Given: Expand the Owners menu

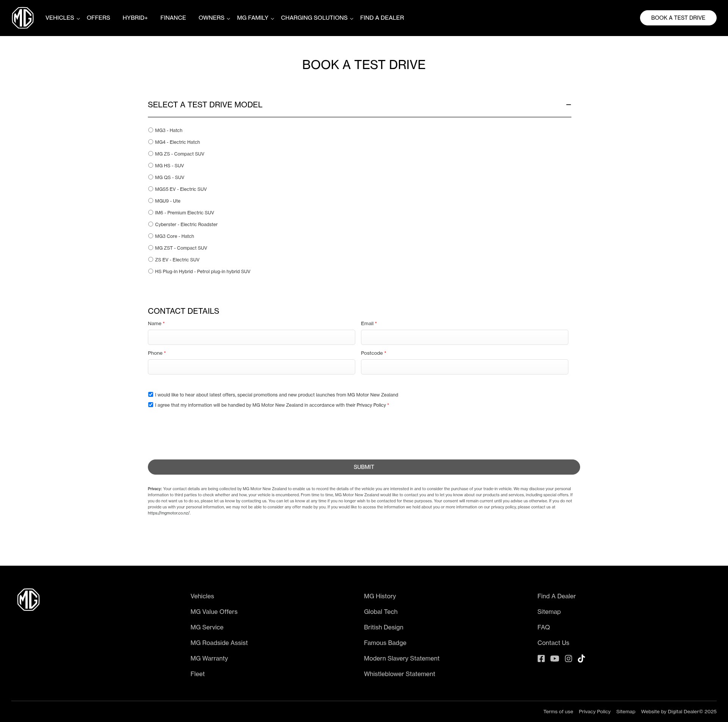Looking at the screenshot, I should click(214, 18).
